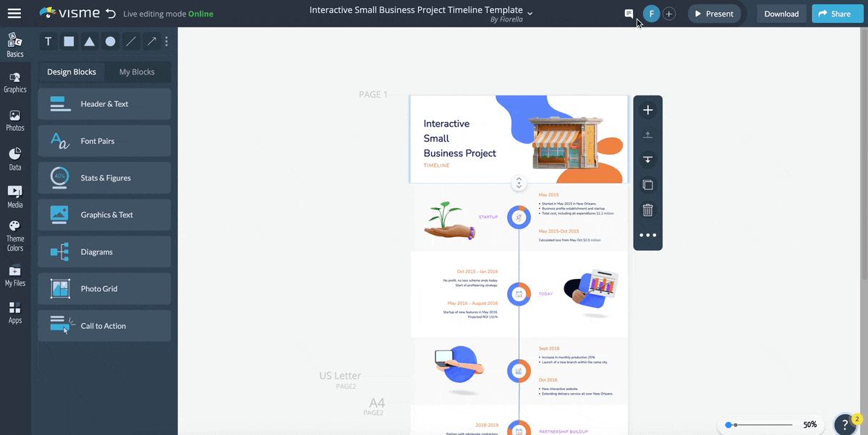Open more block actions via the ellipsis
Viewport: 868px width, 435px height.
click(647, 234)
